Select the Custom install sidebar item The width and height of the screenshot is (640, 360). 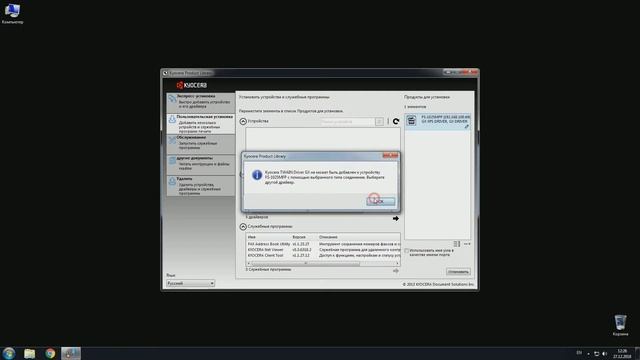click(x=200, y=124)
